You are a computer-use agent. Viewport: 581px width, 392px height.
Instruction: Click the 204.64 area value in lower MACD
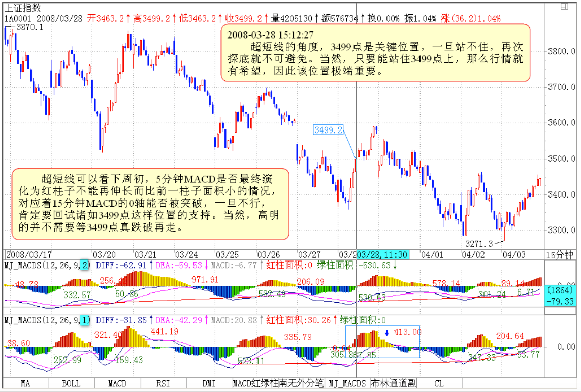[x=510, y=336]
